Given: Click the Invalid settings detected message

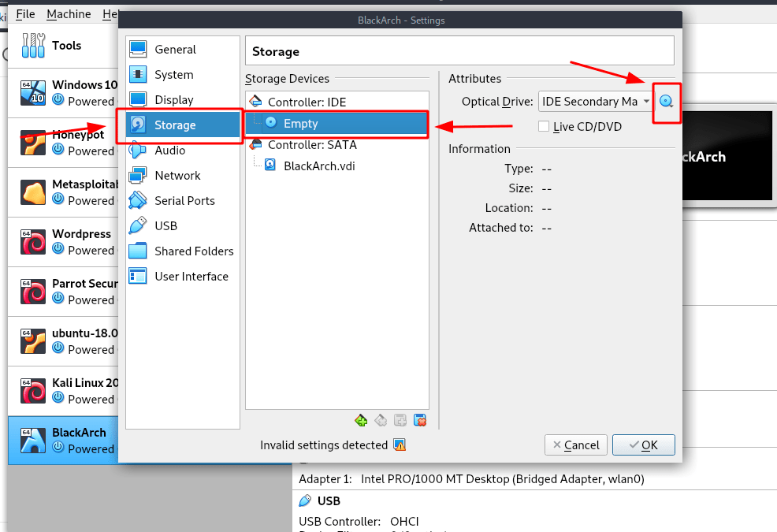Looking at the screenshot, I should [x=324, y=445].
